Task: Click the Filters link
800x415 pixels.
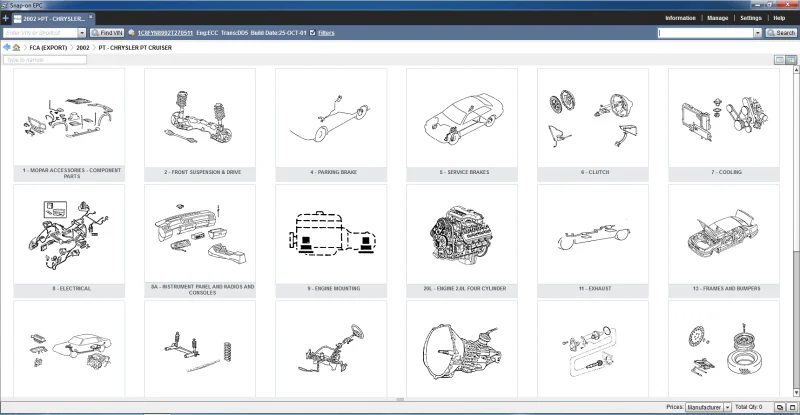Action: [x=326, y=33]
